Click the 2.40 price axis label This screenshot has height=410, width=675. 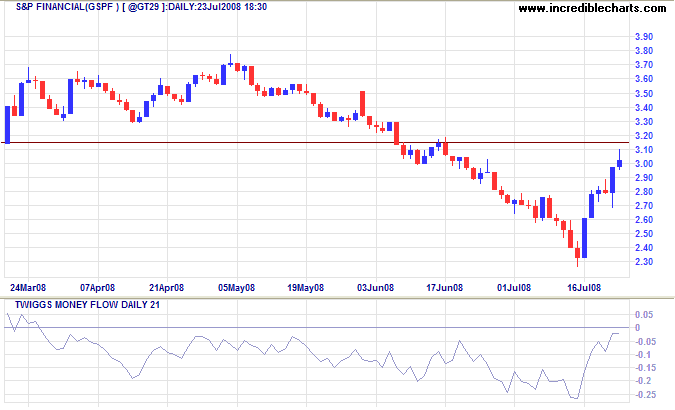click(644, 248)
